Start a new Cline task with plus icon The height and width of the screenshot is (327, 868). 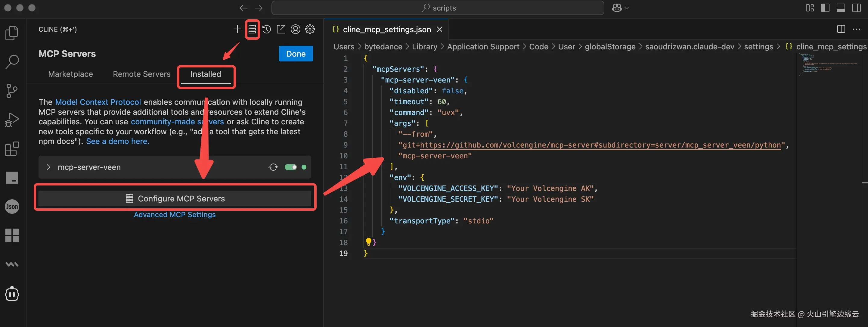237,29
